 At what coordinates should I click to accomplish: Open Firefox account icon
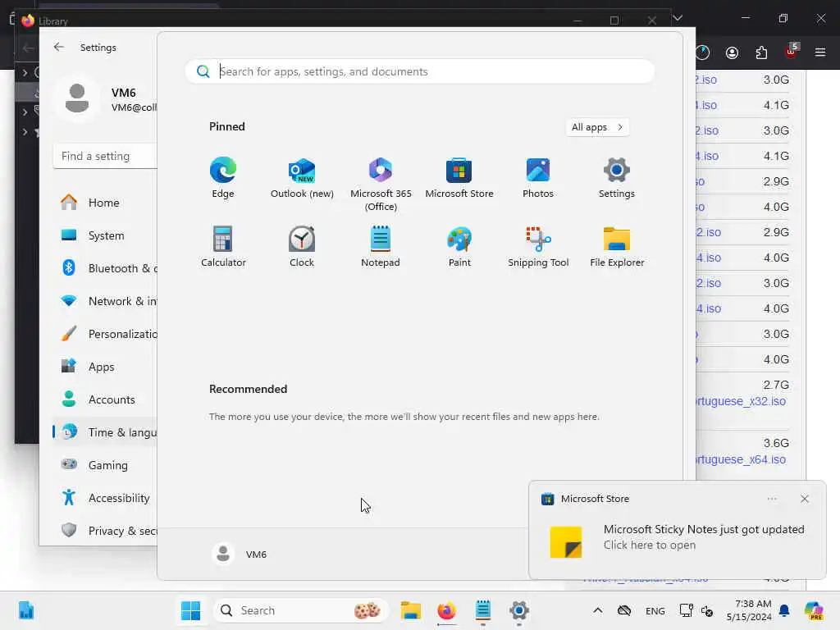732,52
